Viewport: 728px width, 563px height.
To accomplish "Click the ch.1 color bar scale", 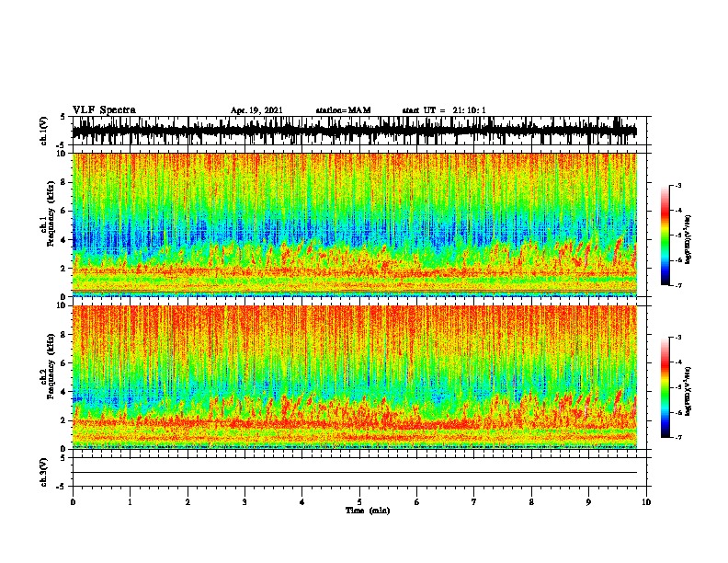I will tap(665, 236).
